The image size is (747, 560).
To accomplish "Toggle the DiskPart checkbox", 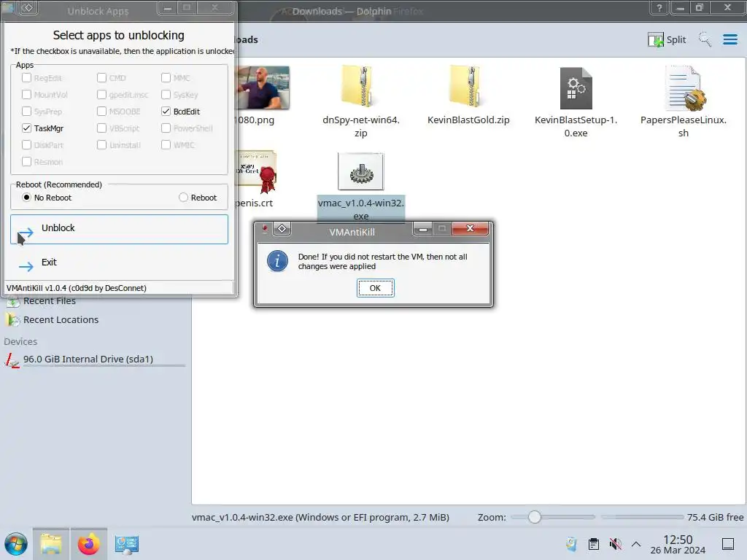I will point(27,145).
